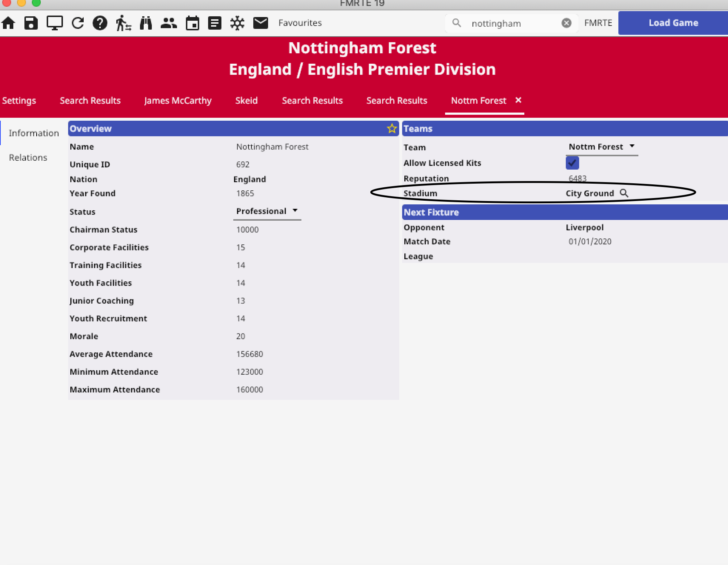Edit the Name field Nottingham Forest
728x565 pixels.
coord(272,147)
